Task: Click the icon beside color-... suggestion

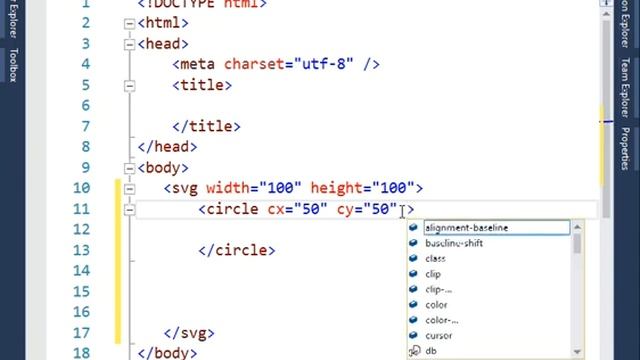Action: [x=413, y=320]
